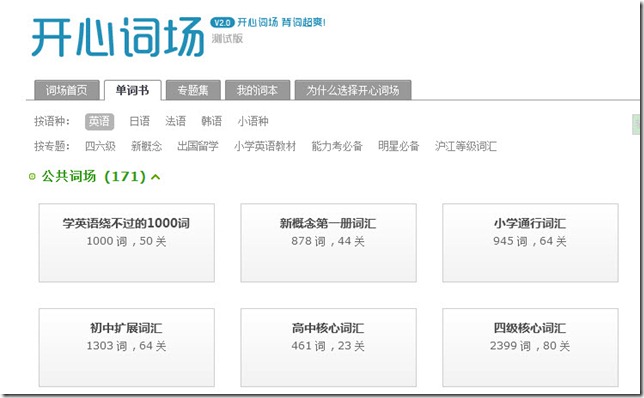644x398 pixels.
Task: Open the 词场首页 tab
Action: 67,90
